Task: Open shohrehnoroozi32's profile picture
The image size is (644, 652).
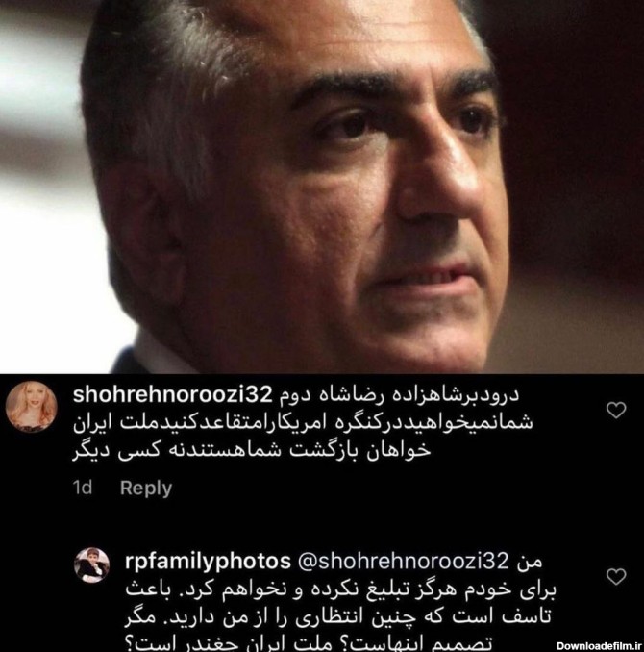Action: click(x=31, y=407)
